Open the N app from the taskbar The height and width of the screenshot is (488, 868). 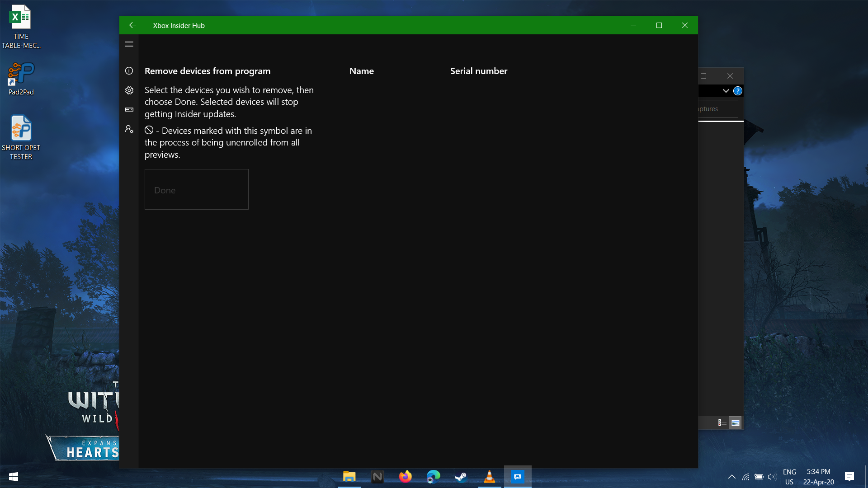coord(377,477)
